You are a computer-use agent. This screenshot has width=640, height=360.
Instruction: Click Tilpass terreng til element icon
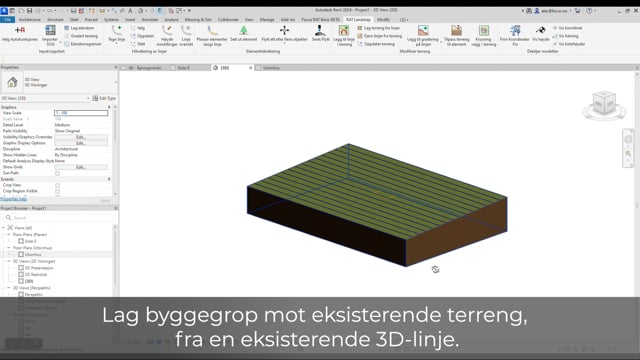(456, 30)
